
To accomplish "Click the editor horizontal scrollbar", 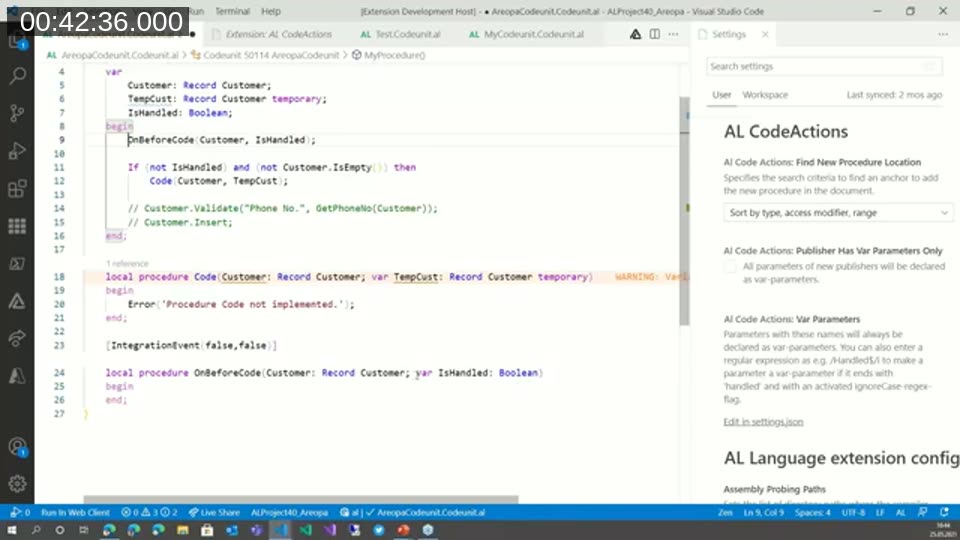I will 301,500.
